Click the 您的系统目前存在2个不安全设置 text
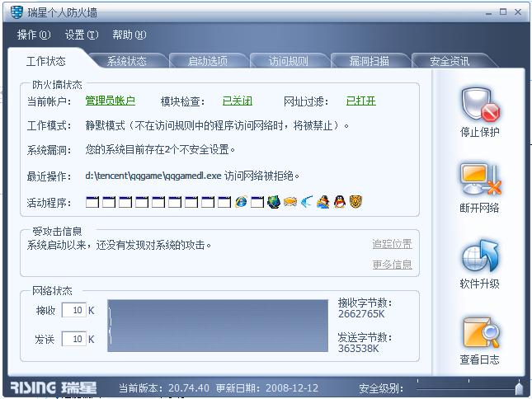Screen dimensions: 532x399 [160, 149]
